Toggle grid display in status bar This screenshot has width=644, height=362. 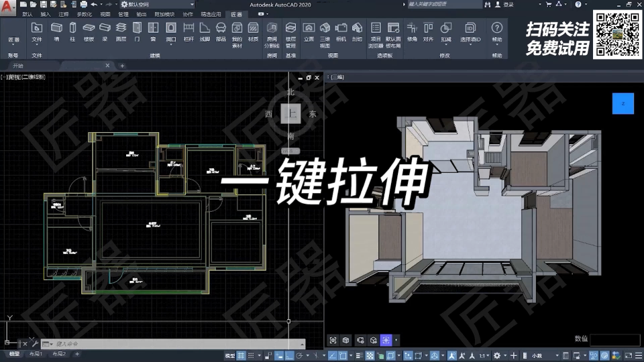[x=241, y=355]
